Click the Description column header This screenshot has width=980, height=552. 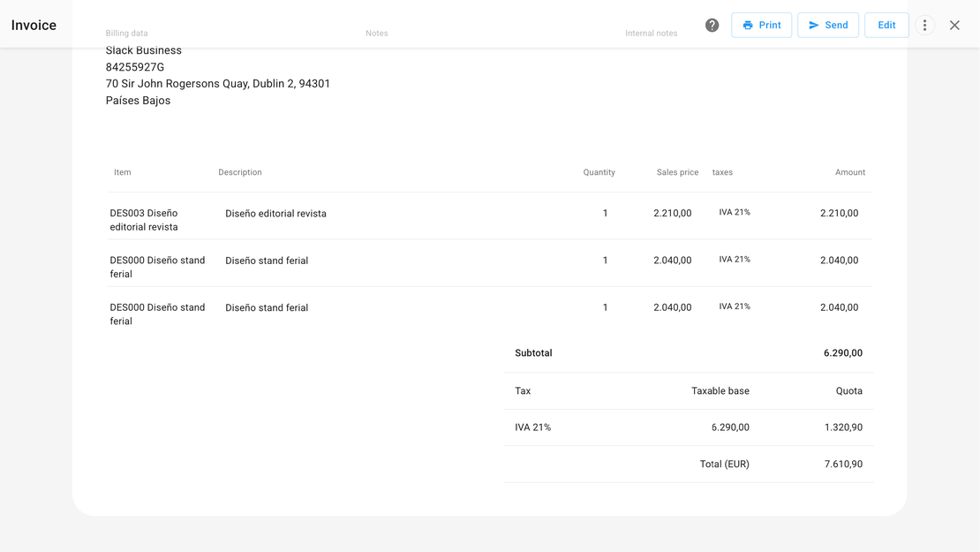point(240,173)
